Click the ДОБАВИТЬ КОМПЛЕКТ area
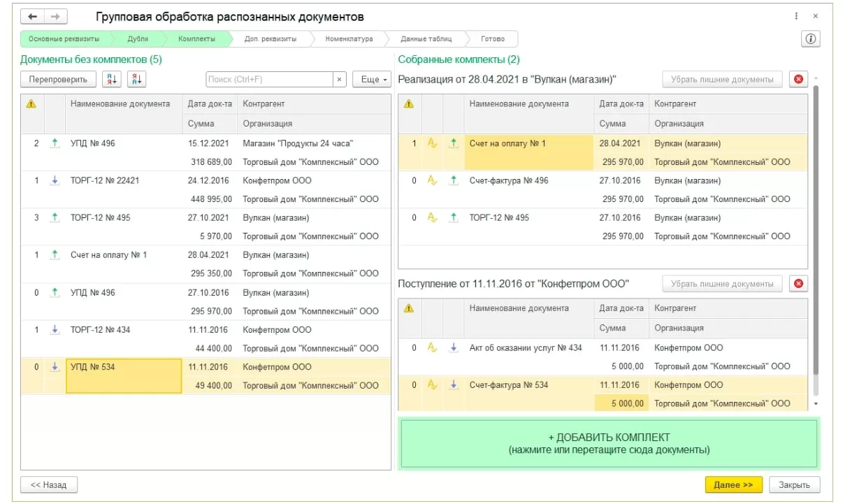843x504 pixels. pyautogui.click(x=609, y=443)
